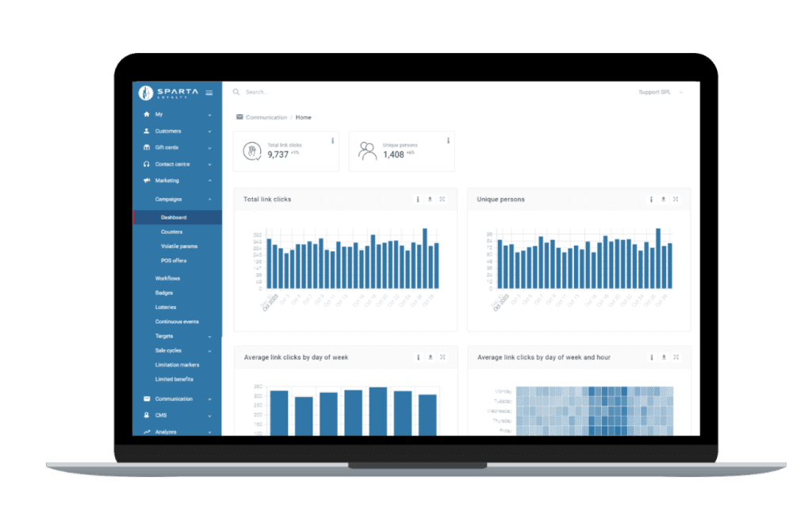Open info on Total link clicks card
This screenshot has height=530, width=812.
pos(332,141)
